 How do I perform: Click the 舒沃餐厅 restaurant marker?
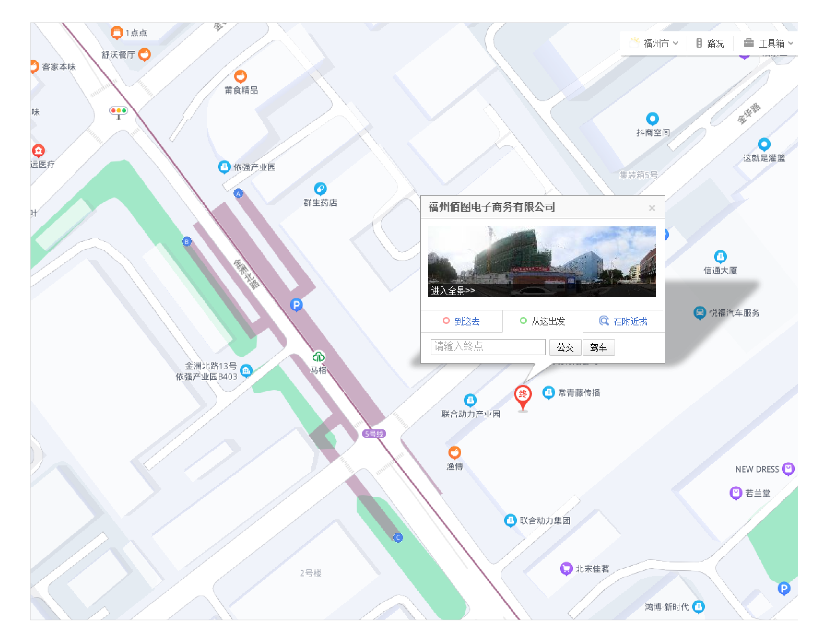(144, 55)
